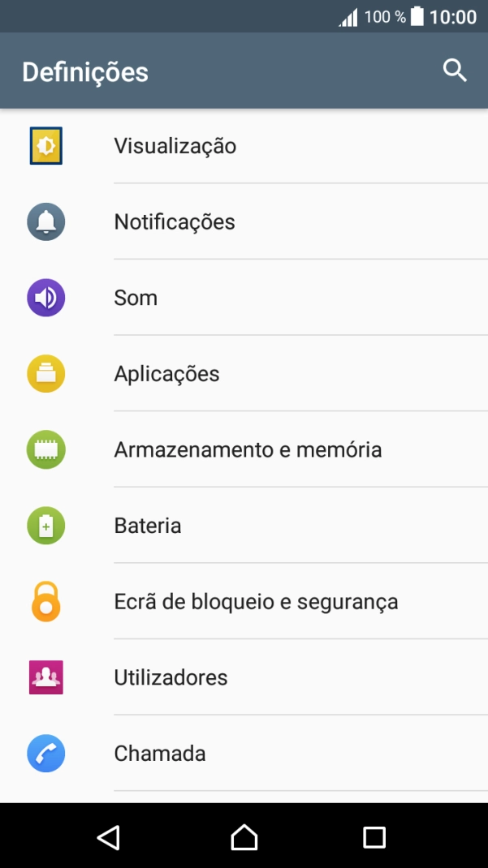
Task: Tap the Android Back navigation arrow
Action: (x=109, y=837)
